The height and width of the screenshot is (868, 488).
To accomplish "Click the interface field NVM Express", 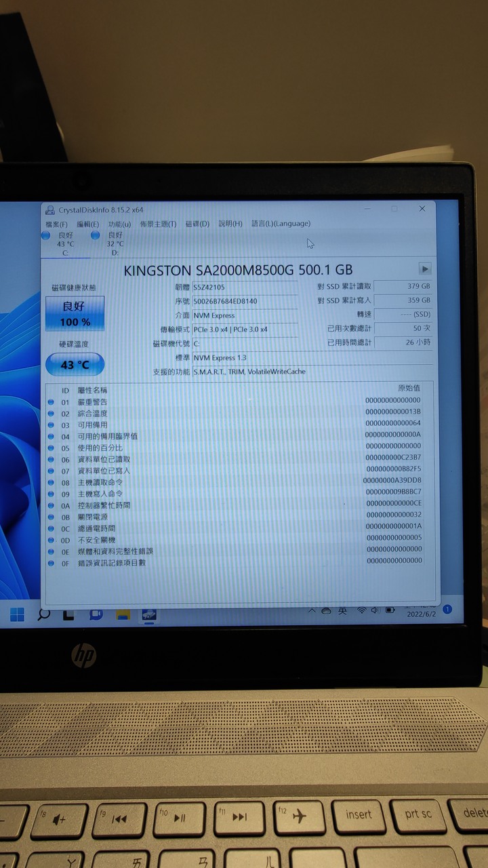I will 245,315.
